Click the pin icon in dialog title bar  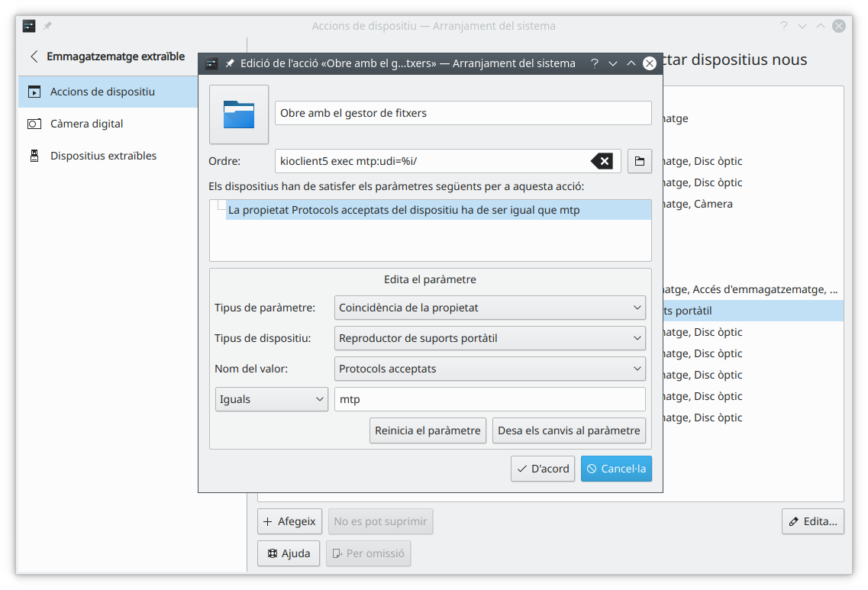click(230, 64)
